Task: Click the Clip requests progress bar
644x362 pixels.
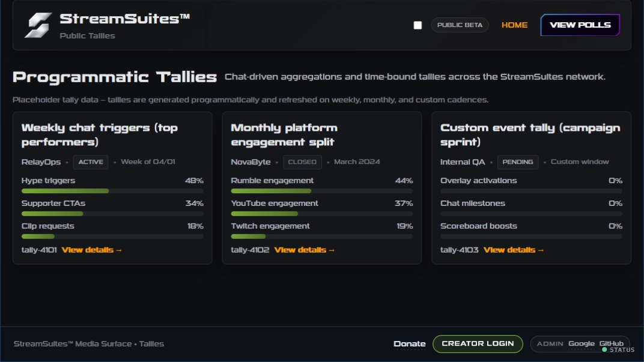Action: point(112,237)
